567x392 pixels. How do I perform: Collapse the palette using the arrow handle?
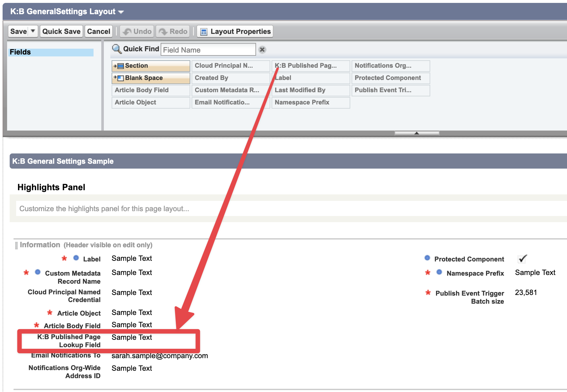416,133
